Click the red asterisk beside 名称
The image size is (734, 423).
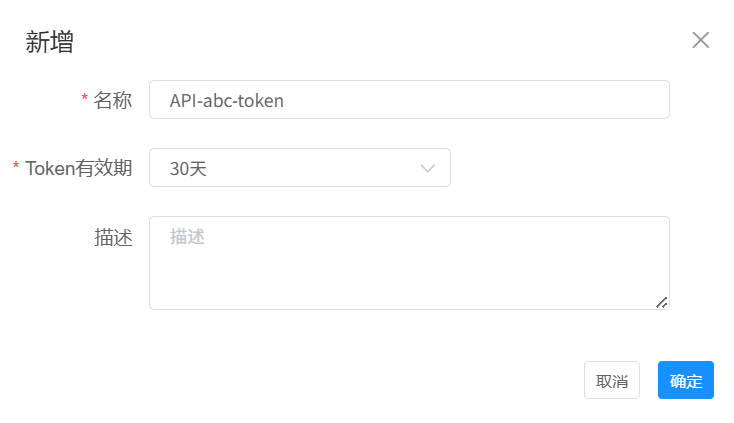click(x=85, y=100)
